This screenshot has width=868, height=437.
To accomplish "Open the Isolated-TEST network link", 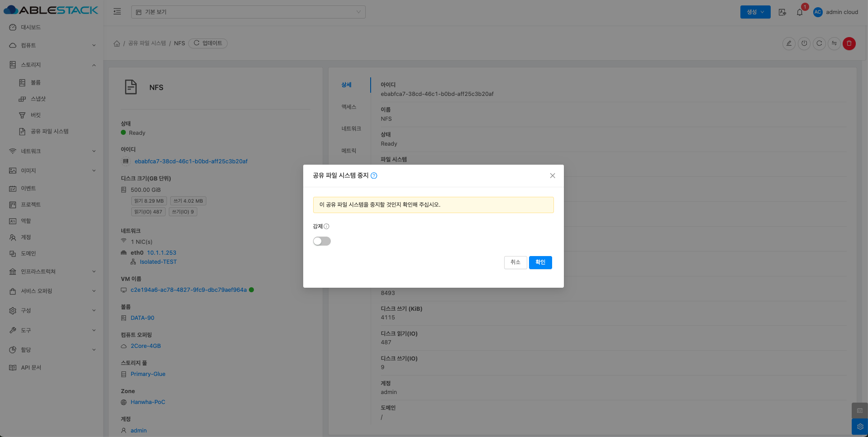I will click(x=158, y=262).
